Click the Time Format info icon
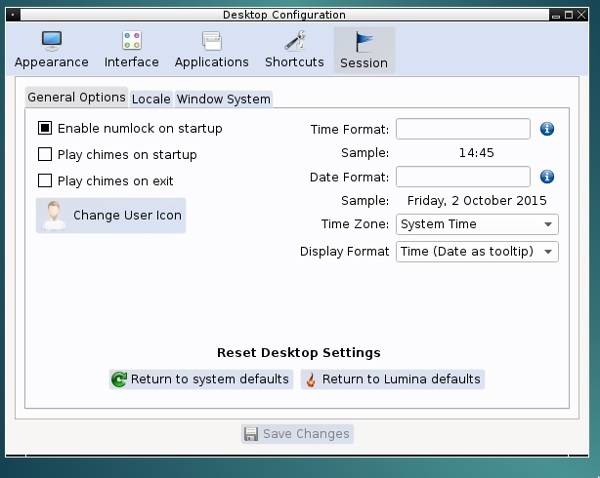 tap(547, 129)
